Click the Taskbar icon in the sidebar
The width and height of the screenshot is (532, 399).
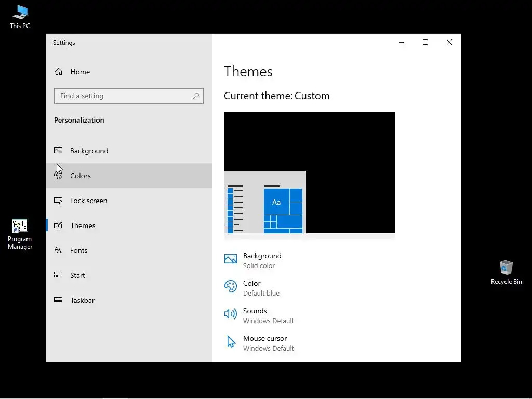(x=58, y=300)
